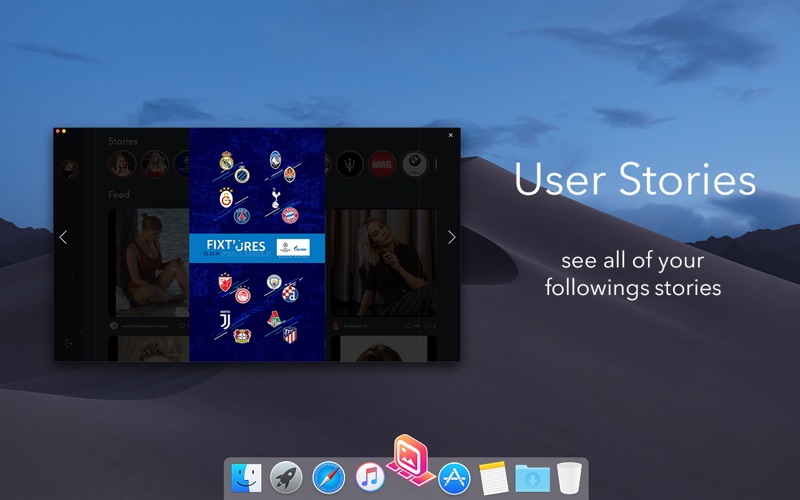Open the Downloads folder in the dock
The width and height of the screenshot is (800, 500).
point(533,478)
